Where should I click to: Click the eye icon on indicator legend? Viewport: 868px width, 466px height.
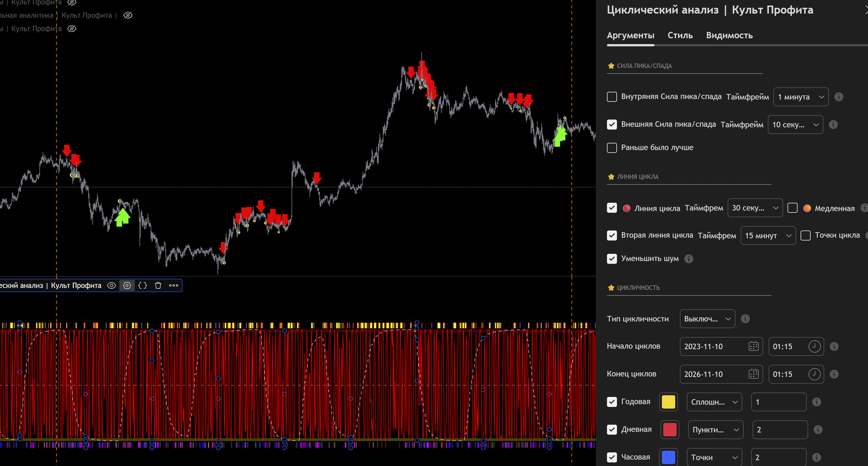click(x=111, y=285)
